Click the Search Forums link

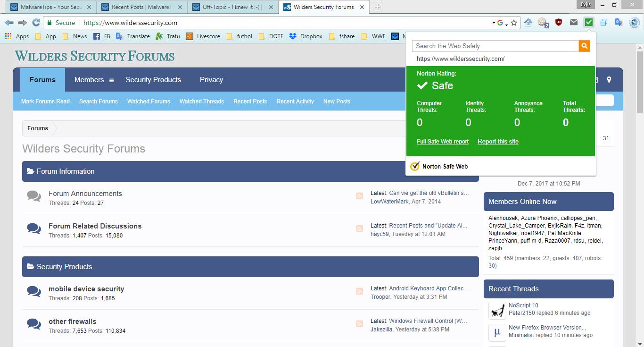coord(99,102)
